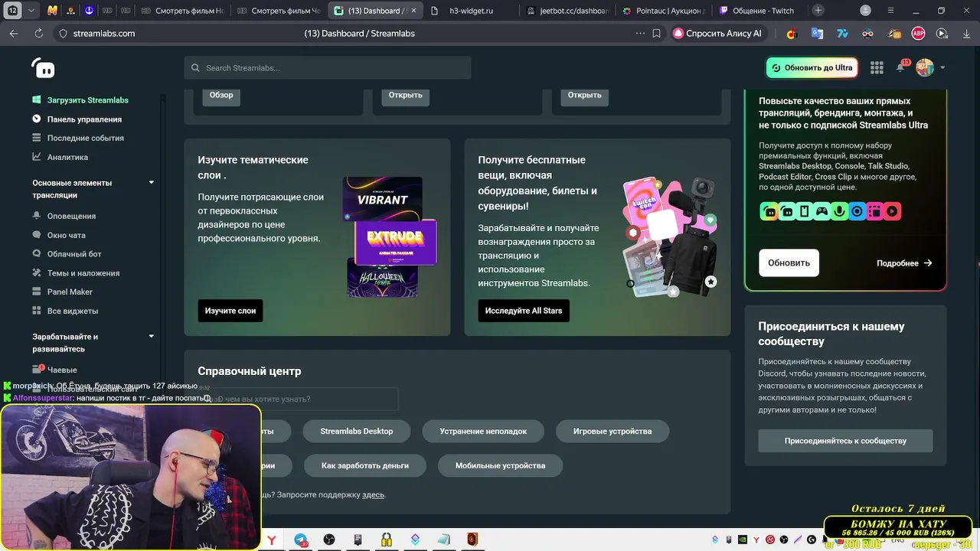The width and height of the screenshot is (980, 551).
Task: Click the first 'Открыть' button
Action: pos(405,95)
